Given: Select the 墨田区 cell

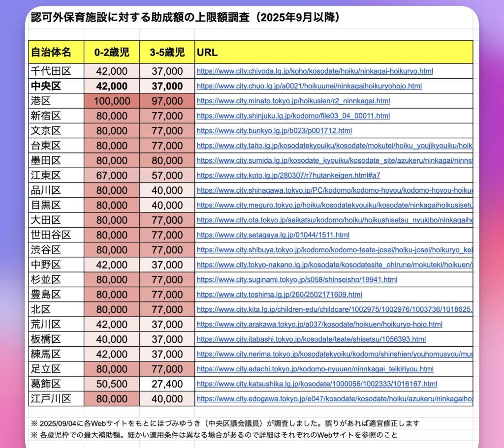Looking at the screenshot, I should (56, 160).
